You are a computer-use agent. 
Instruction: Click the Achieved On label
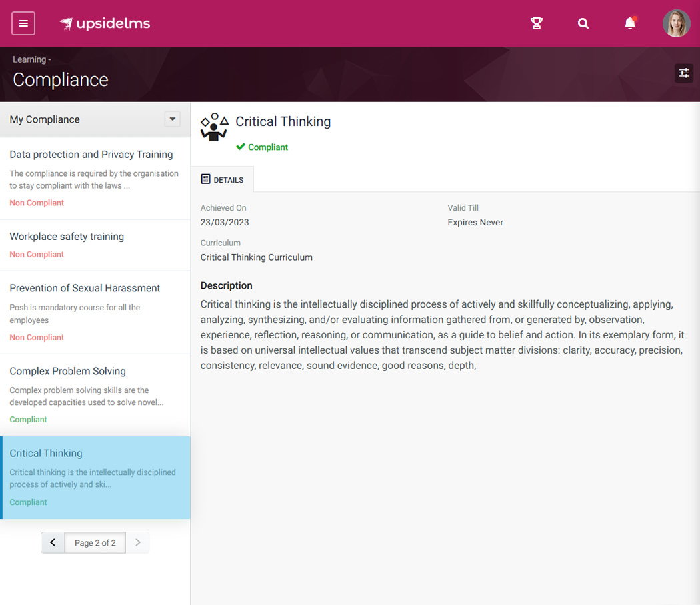click(x=223, y=207)
